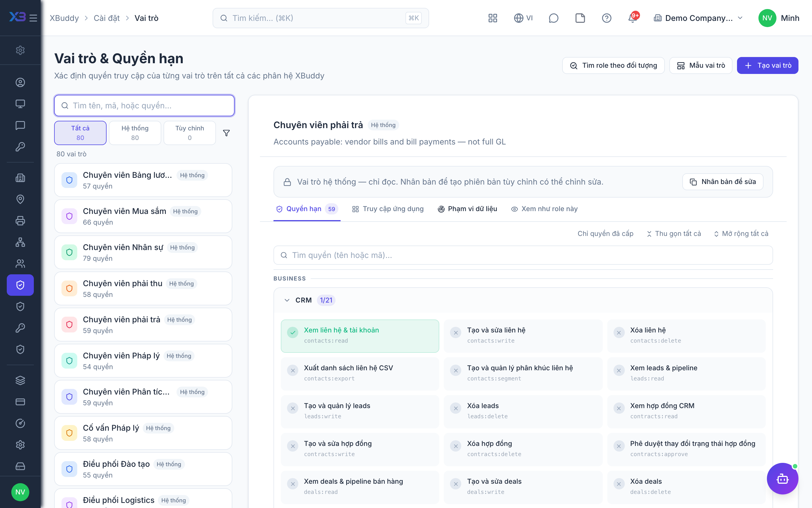Open the notes document icon in header
The height and width of the screenshot is (508, 812).
(x=580, y=18)
